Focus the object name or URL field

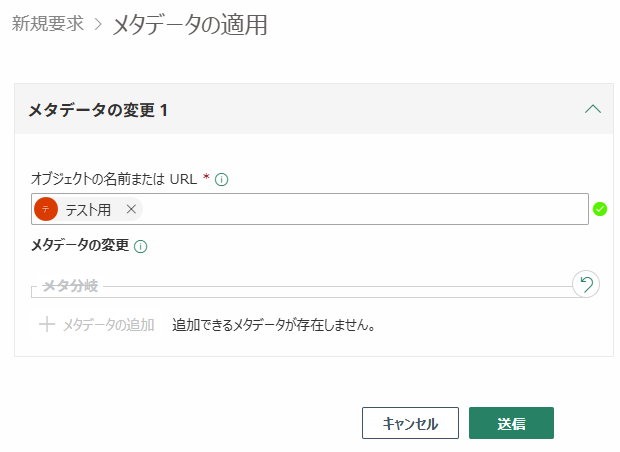pos(310,209)
